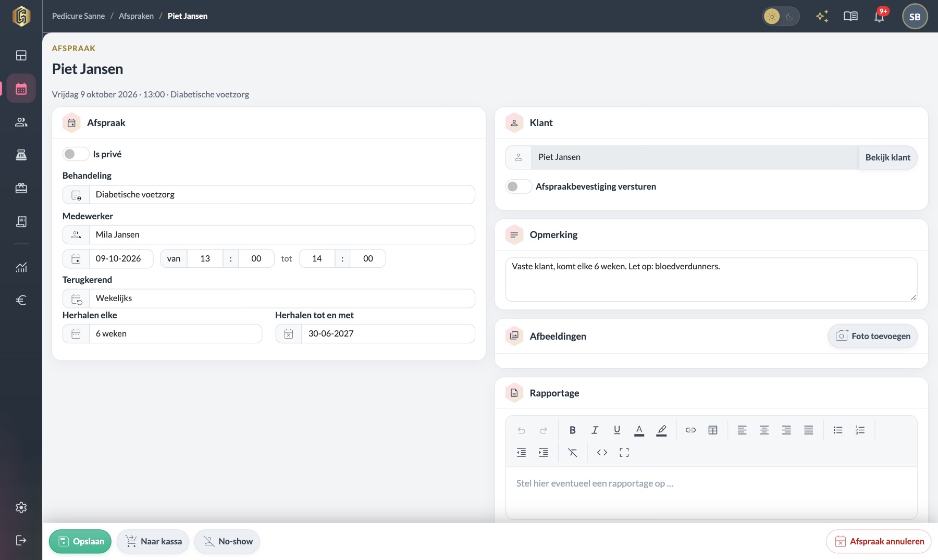Open the settings gear in sidebar
Image resolution: width=938 pixels, height=560 pixels.
(21, 507)
